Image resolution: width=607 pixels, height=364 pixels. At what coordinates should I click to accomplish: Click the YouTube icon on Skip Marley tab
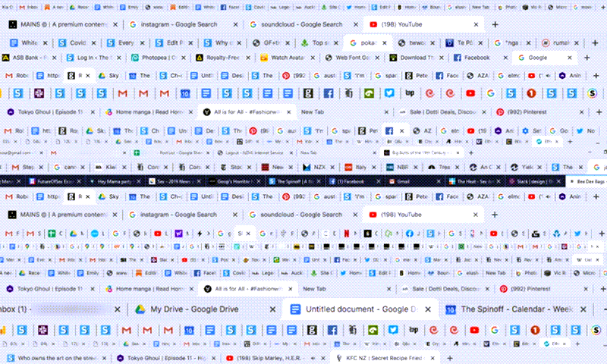[x=230, y=358]
